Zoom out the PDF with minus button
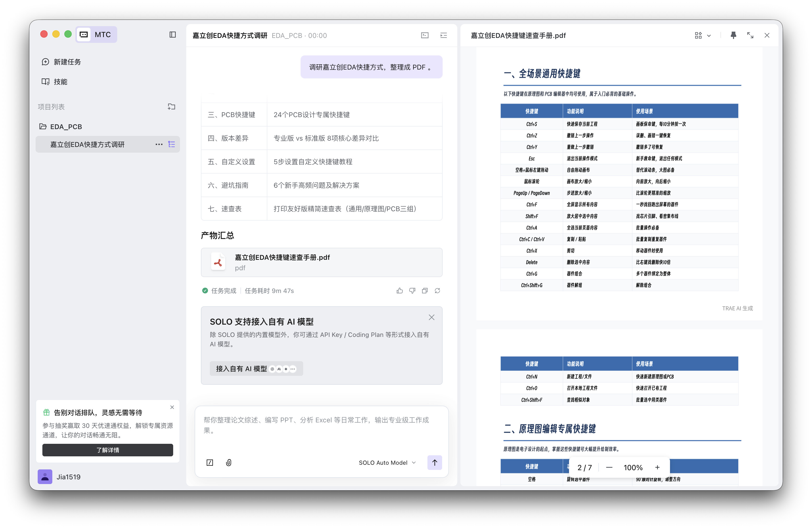This screenshot has height=529, width=812. point(609,467)
